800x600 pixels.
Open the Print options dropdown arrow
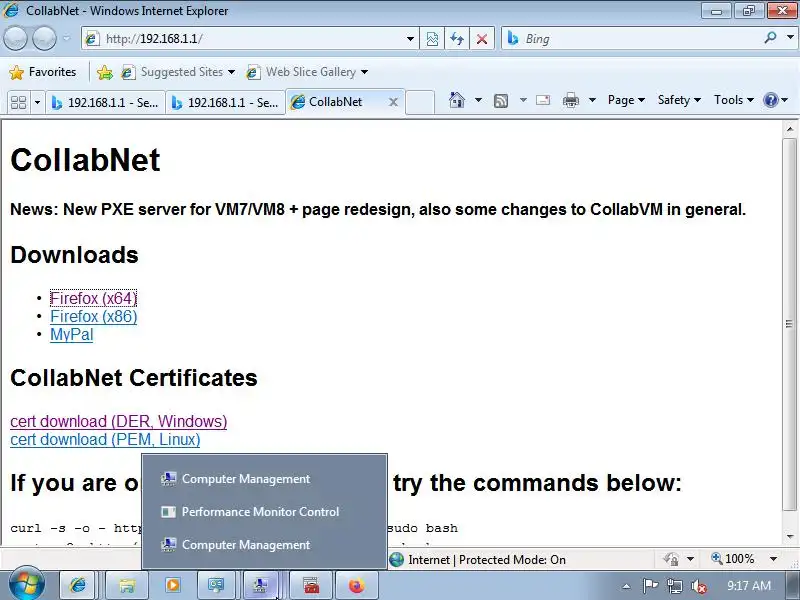(592, 100)
